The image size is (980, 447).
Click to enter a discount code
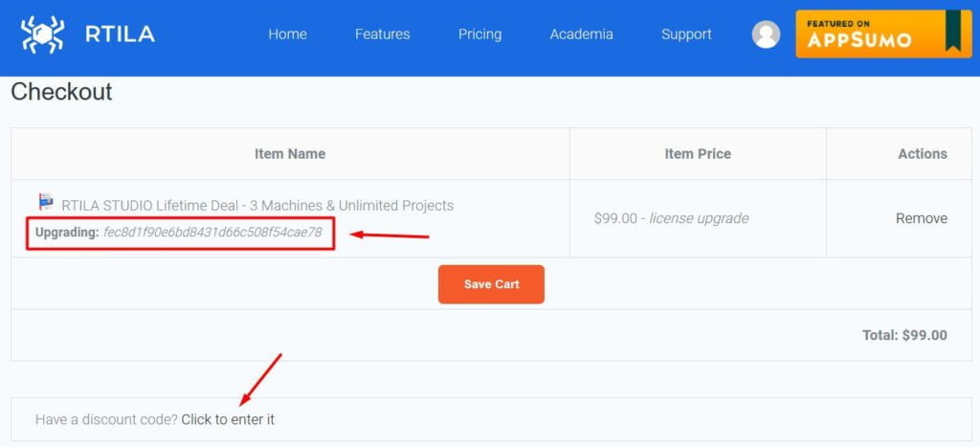coord(228,419)
